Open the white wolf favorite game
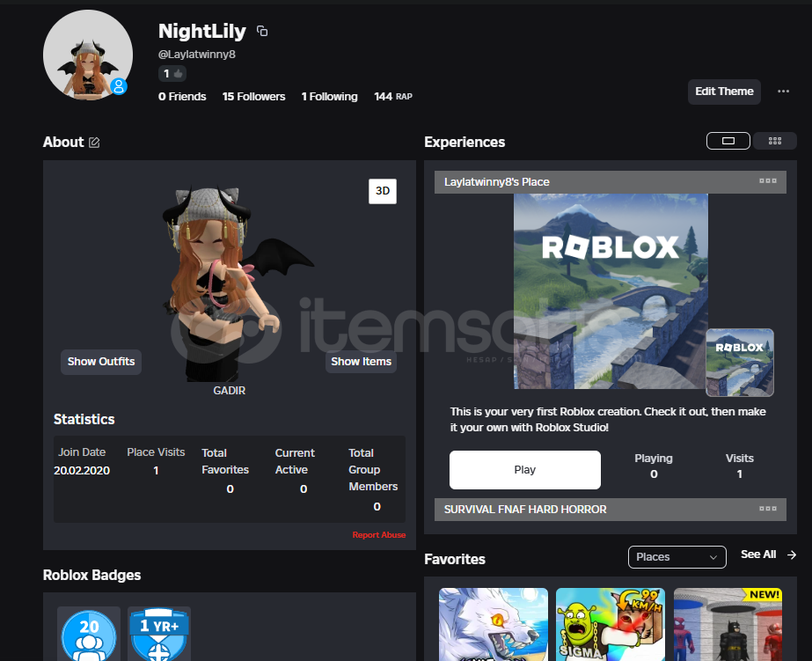This screenshot has width=812, height=661. [x=493, y=624]
